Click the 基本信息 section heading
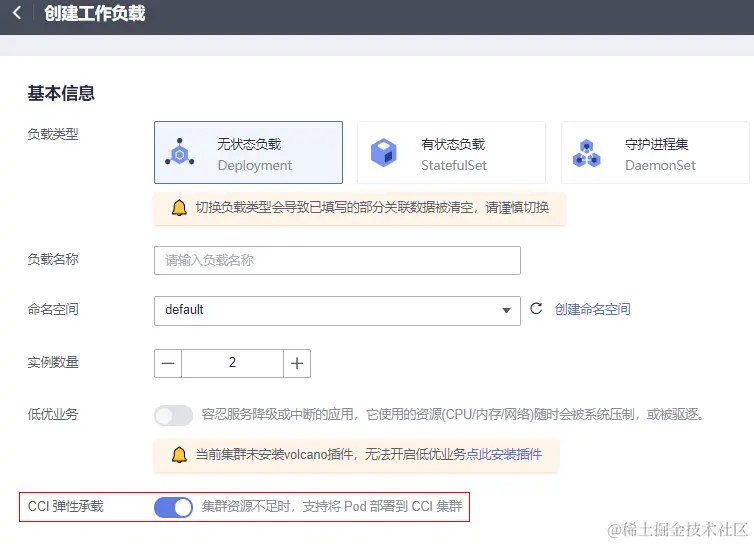 point(61,93)
